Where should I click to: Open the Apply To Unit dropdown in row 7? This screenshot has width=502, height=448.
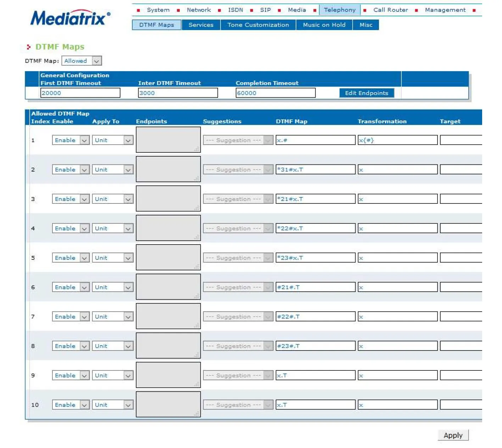pyautogui.click(x=112, y=317)
